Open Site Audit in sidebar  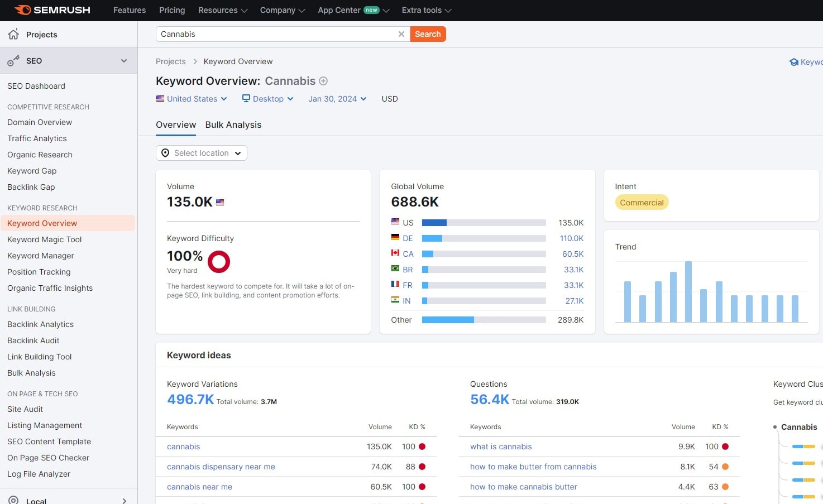(25, 409)
